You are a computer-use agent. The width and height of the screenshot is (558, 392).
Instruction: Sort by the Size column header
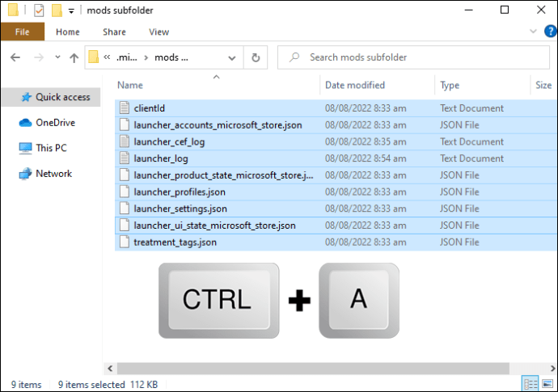[x=543, y=85]
